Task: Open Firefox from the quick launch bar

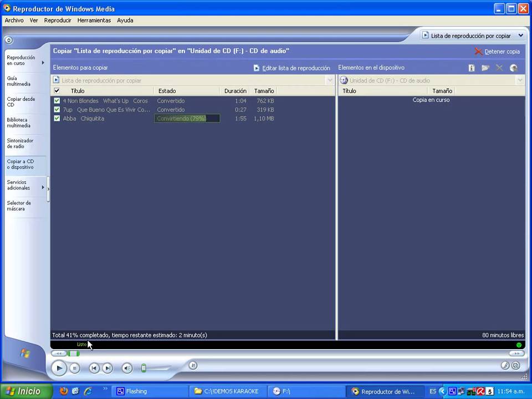Action: [x=63, y=391]
